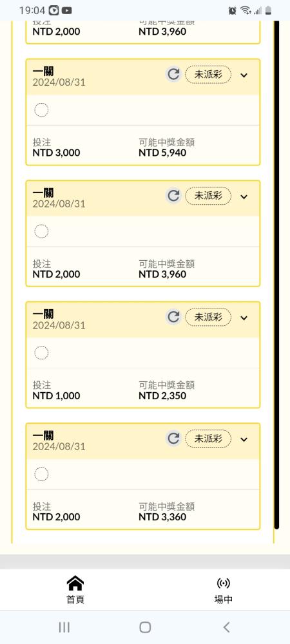Expand the NTD 2,350 bet card chevron
This screenshot has width=290, height=644.
(x=244, y=318)
